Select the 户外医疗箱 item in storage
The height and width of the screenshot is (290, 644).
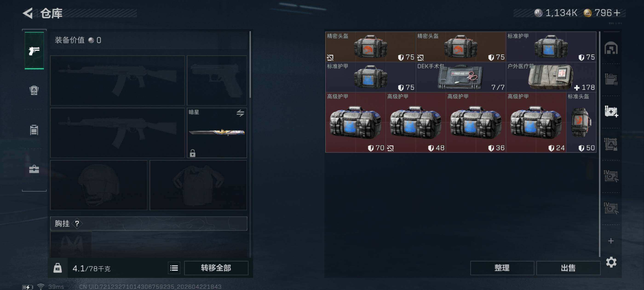(x=551, y=77)
